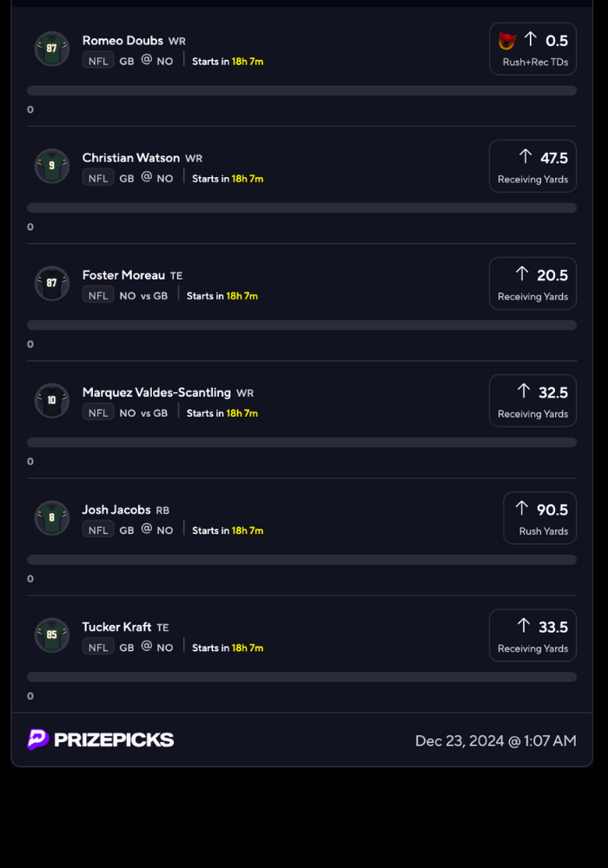The width and height of the screenshot is (608, 868).
Task: Select Valdes-Scantling 32.5 Receiving Yards pick
Action: [x=532, y=400]
